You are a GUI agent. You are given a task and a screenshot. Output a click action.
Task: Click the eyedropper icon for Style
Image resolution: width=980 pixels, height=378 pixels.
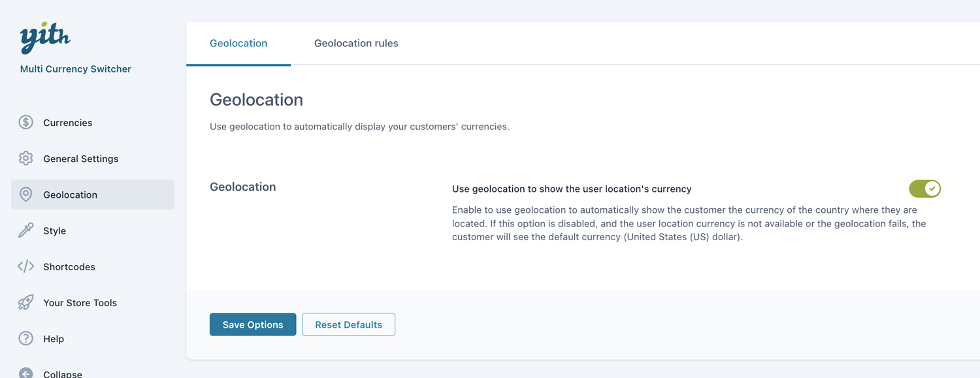tap(26, 230)
